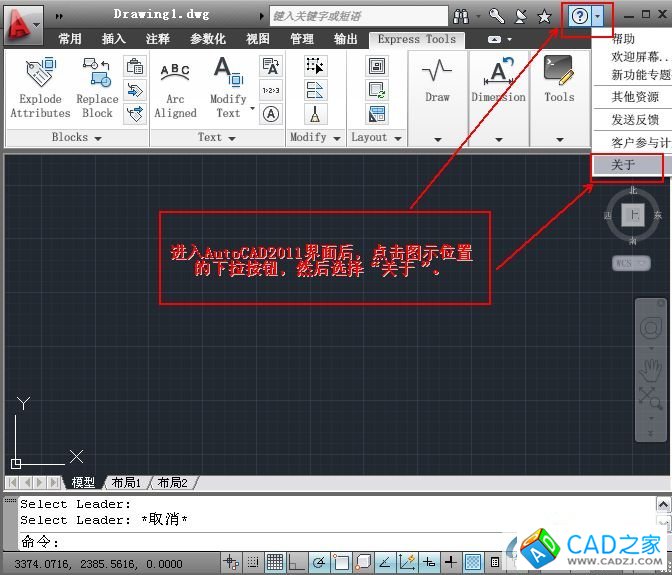This screenshot has width=672, height=575.
Task: Toggle Snap Mode in status bar
Action: point(253,562)
